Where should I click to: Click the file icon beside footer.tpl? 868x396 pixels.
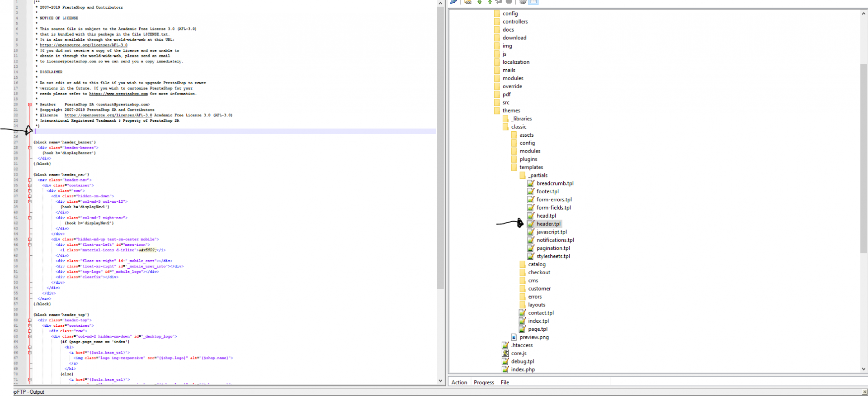tap(531, 191)
